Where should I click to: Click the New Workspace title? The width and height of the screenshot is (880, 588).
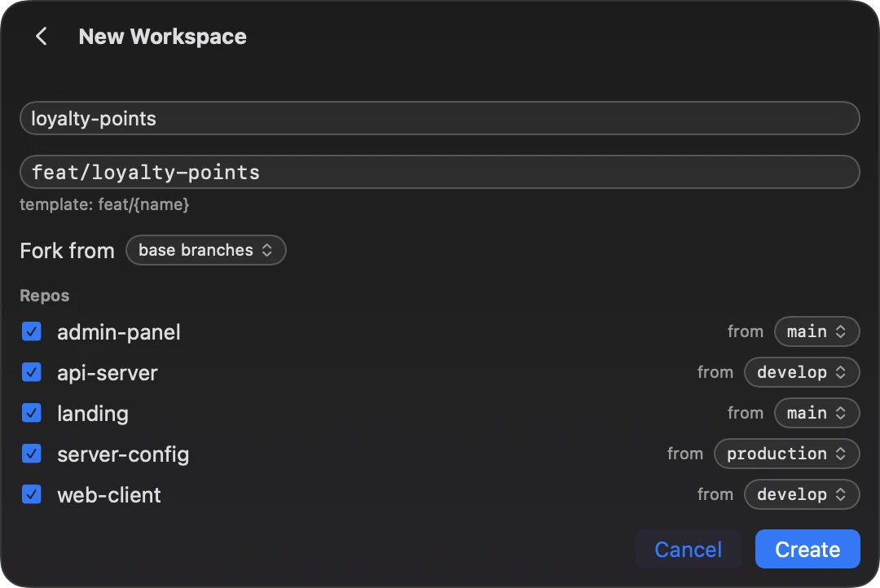point(163,37)
